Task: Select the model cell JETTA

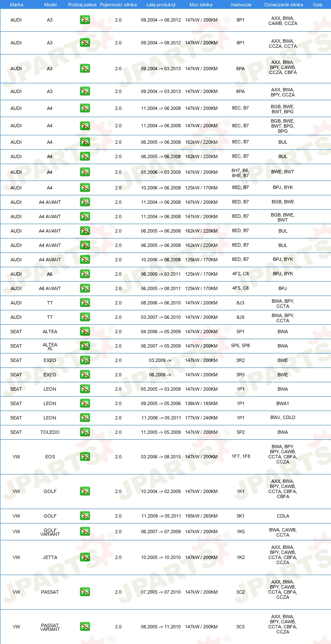Action: point(50,557)
